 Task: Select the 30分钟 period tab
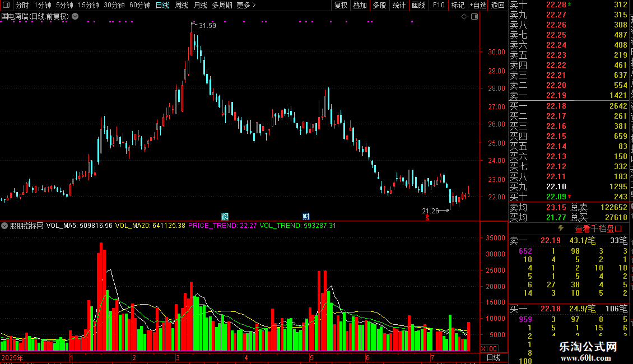(114, 5)
